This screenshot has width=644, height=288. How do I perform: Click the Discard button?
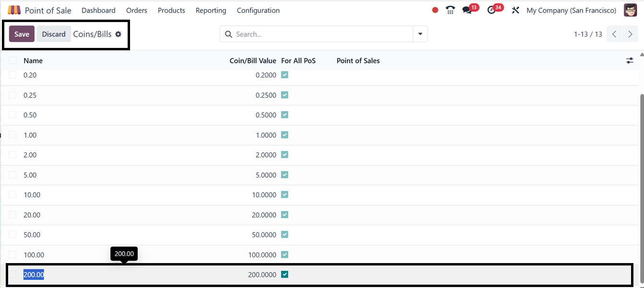point(54,34)
